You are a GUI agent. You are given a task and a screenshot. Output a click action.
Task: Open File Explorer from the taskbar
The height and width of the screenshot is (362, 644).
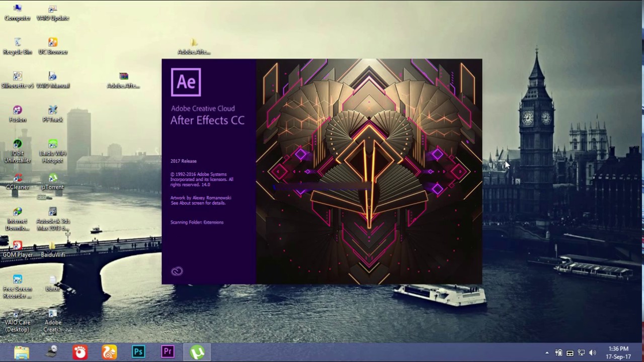point(22,352)
